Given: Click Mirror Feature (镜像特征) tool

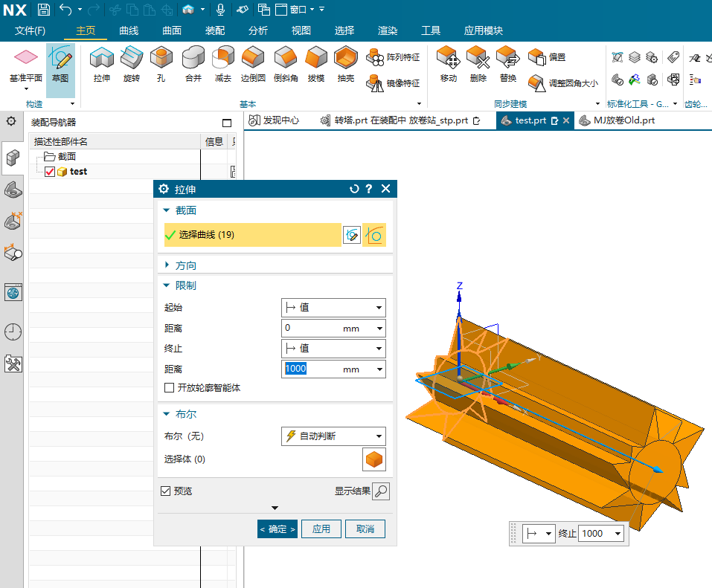Looking at the screenshot, I should (x=394, y=83).
